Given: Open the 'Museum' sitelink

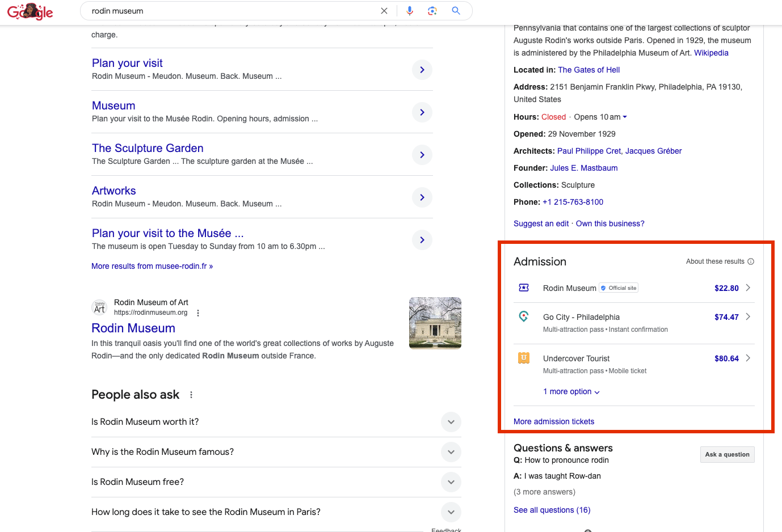Looking at the screenshot, I should (113, 105).
